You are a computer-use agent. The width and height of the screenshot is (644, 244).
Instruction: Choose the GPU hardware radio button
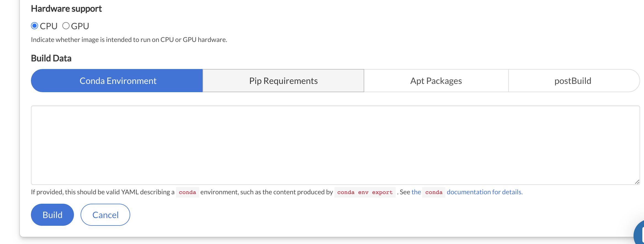[66, 26]
